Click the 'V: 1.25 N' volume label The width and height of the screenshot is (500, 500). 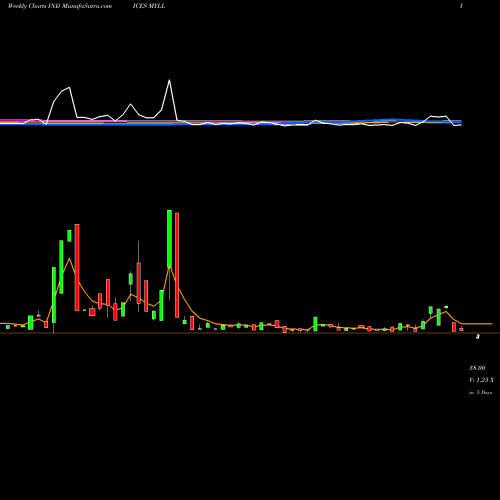tap(481, 380)
